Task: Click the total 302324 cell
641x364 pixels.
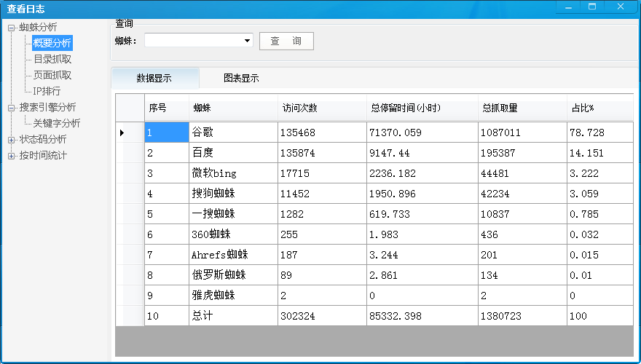Action: coord(322,316)
